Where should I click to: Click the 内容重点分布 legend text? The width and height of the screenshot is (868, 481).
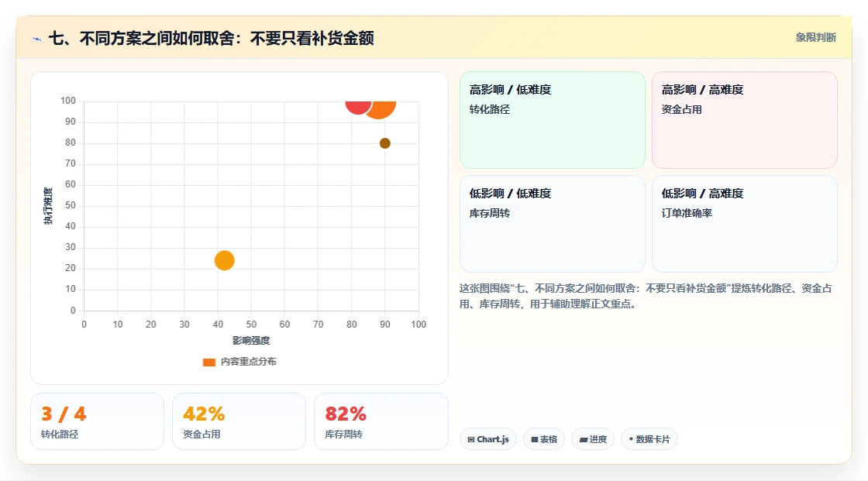tap(249, 362)
